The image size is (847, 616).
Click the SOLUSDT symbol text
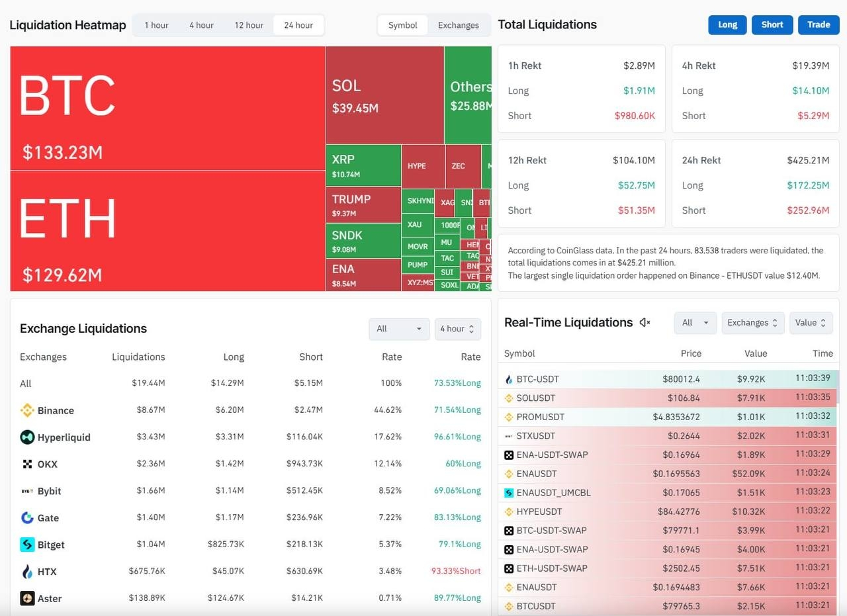[536, 398]
